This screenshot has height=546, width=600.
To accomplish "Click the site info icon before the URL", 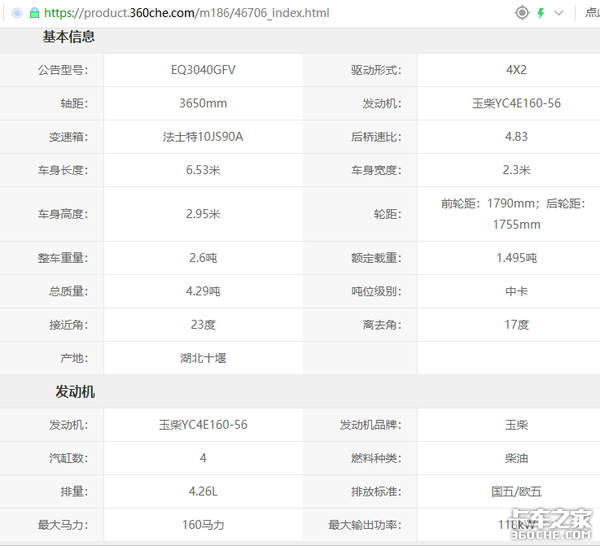I will tap(16, 13).
